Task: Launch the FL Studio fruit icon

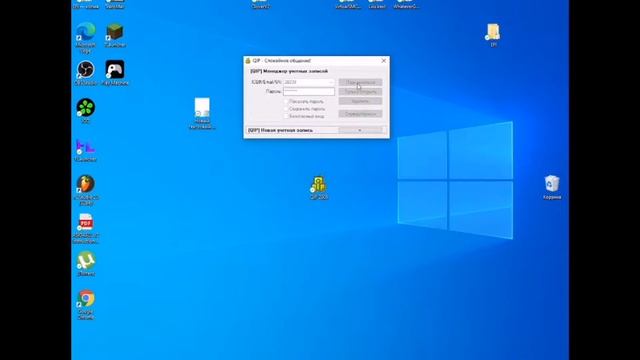Action: pyautogui.click(x=86, y=184)
